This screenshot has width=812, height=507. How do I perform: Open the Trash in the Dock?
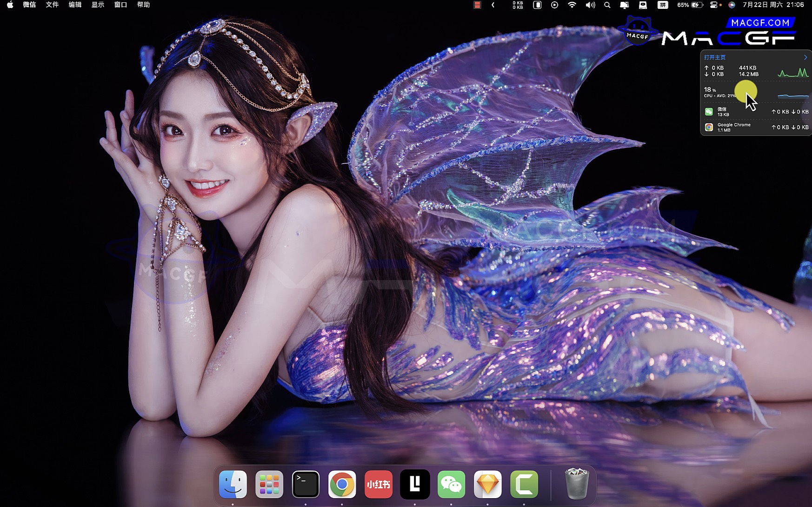click(x=577, y=484)
